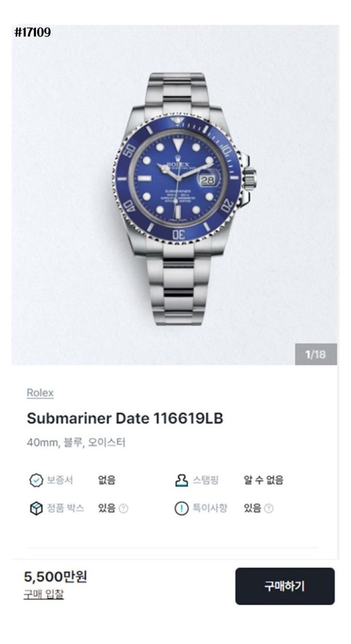Click the 보증서 label text
This screenshot has height=644, width=351.
pos(60,480)
